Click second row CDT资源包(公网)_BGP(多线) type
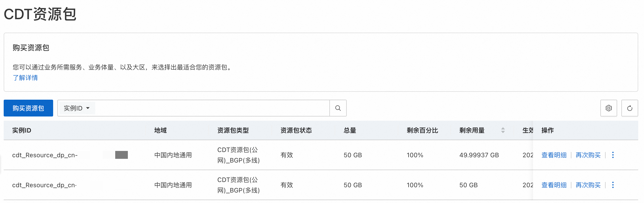 [x=238, y=185]
